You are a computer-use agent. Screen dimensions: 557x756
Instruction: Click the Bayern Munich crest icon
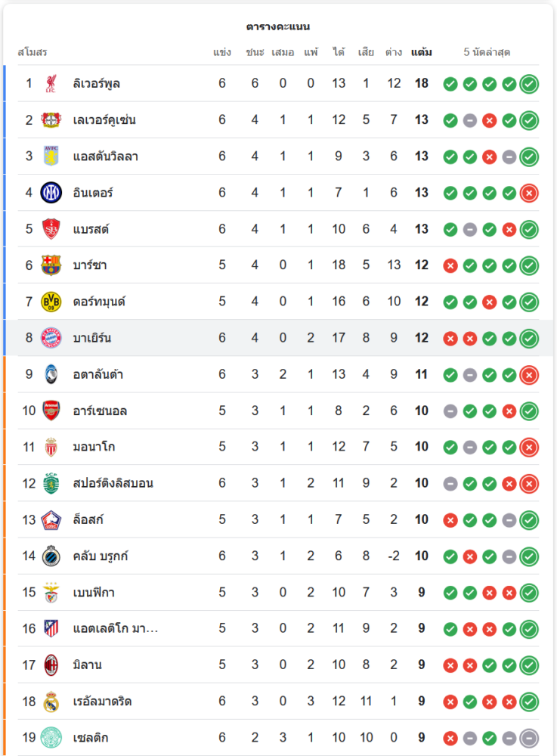tap(51, 338)
